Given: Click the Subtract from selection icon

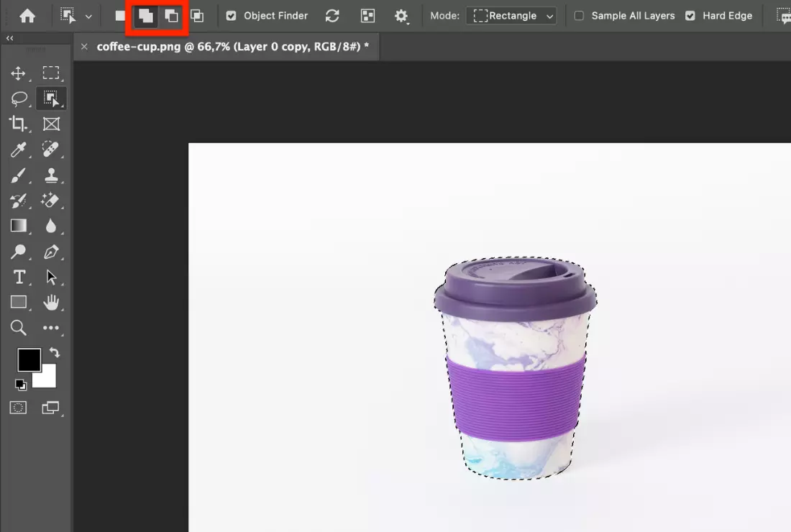Looking at the screenshot, I should click(x=171, y=16).
